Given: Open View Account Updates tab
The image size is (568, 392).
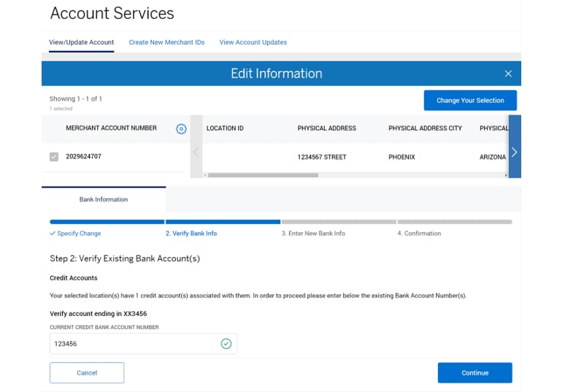Looking at the screenshot, I should pos(253,42).
